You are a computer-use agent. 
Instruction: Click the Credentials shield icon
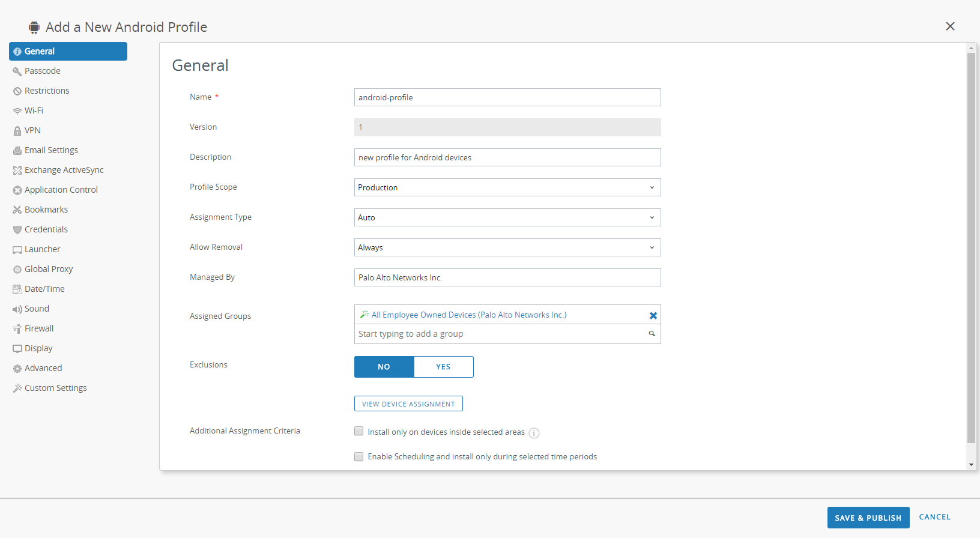pos(17,230)
